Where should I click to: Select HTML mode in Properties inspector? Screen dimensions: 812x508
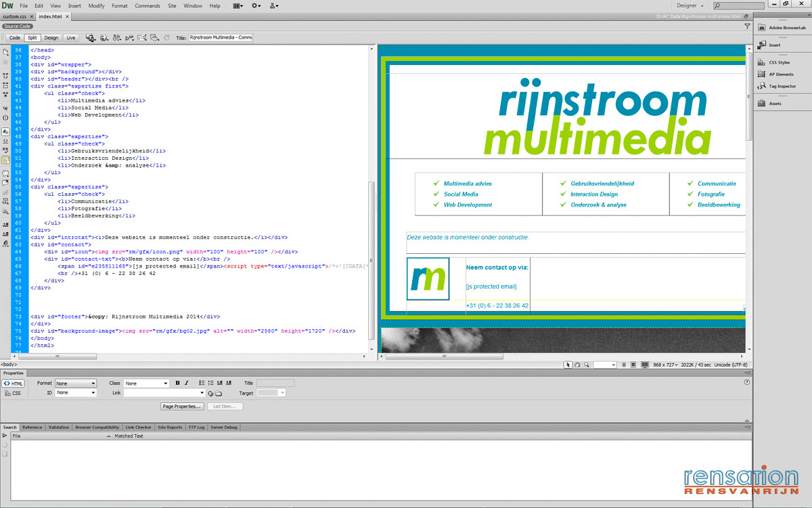[14, 383]
